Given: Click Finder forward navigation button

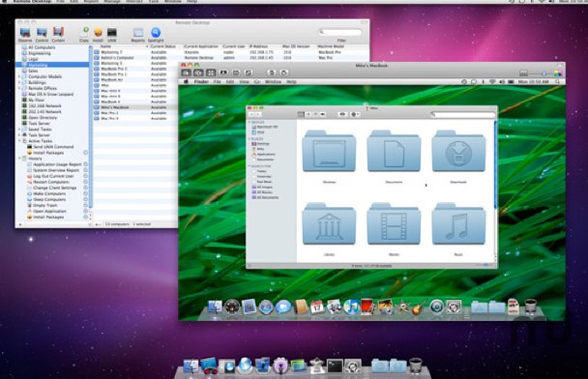Looking at the screenshot, I should (x=258, y=114).
